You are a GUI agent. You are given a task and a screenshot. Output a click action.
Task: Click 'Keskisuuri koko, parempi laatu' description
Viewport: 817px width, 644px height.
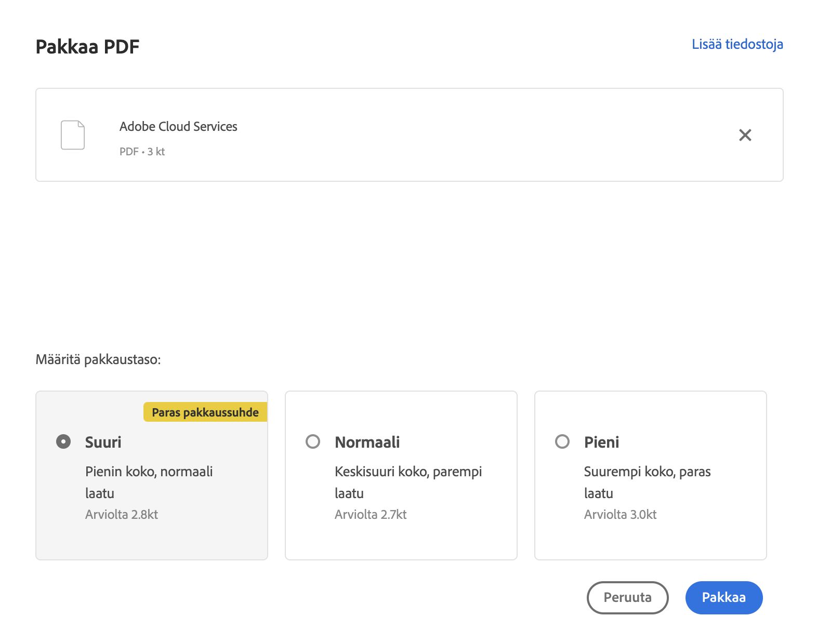[408, 482]
